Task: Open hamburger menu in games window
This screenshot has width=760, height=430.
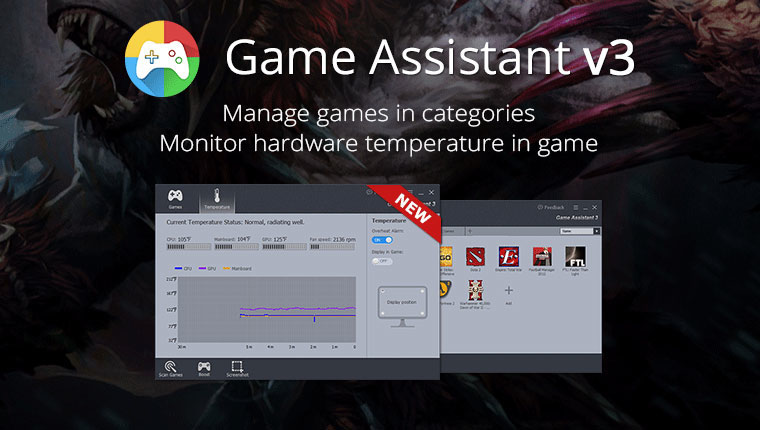Action: (575, 207)
